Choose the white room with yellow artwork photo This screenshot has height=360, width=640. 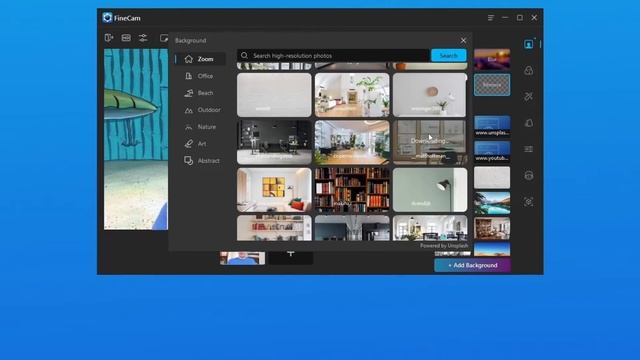point(274,190)
